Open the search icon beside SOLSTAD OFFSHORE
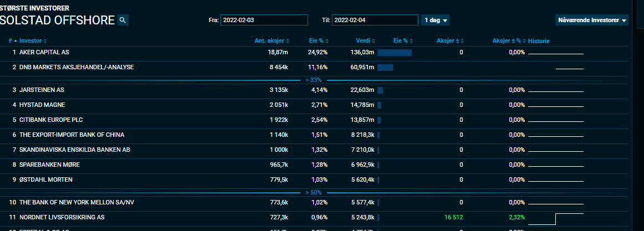The height and width of the screenshot is (231, 644). [123, 20]
